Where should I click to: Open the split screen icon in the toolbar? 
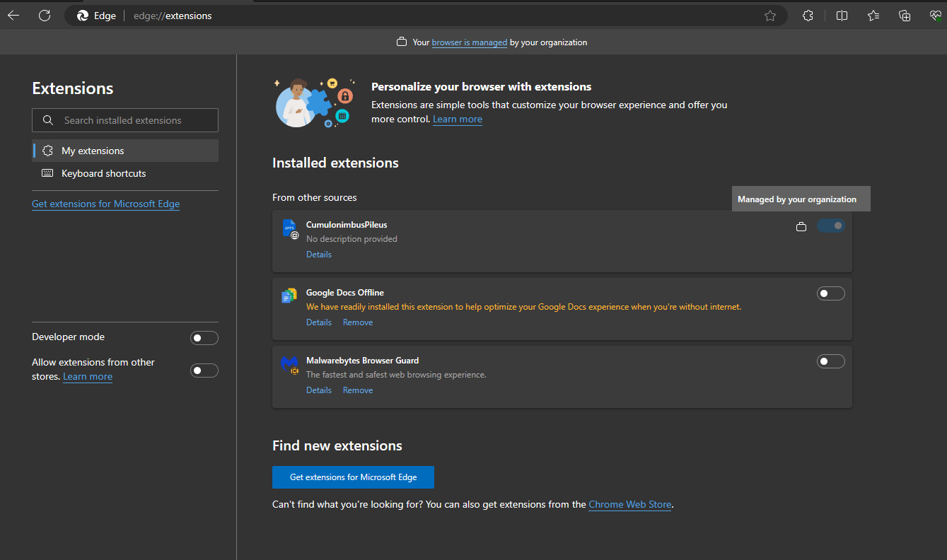coord(842,16)
